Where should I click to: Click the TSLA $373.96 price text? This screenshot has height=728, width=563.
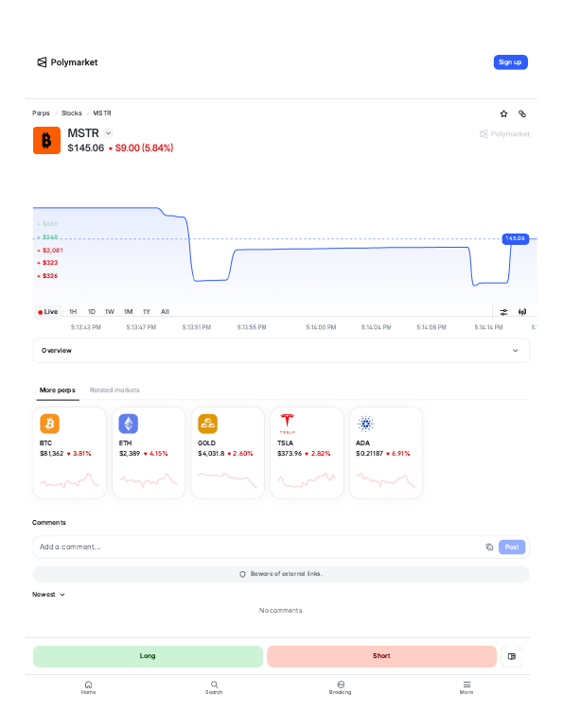(x=290, y=454)
